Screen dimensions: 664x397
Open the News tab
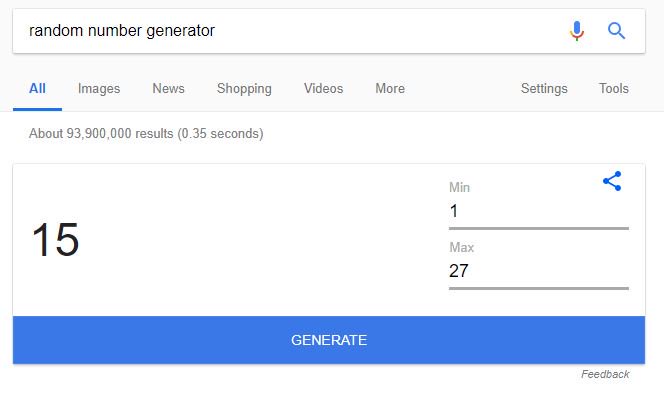point(169,88)
